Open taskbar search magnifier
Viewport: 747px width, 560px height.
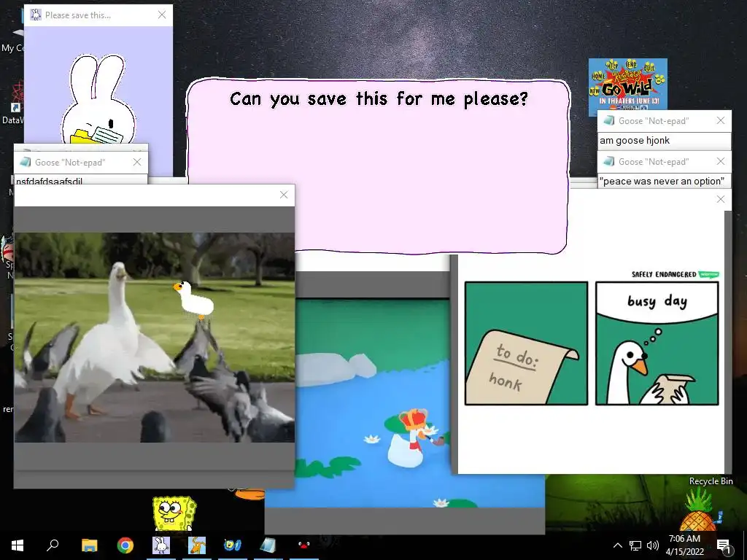(x=53, y=545)
